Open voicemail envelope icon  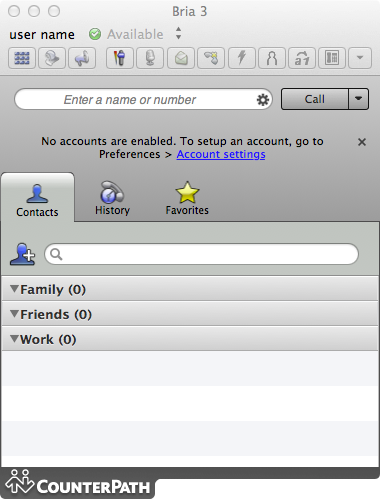tap(181, 58)
